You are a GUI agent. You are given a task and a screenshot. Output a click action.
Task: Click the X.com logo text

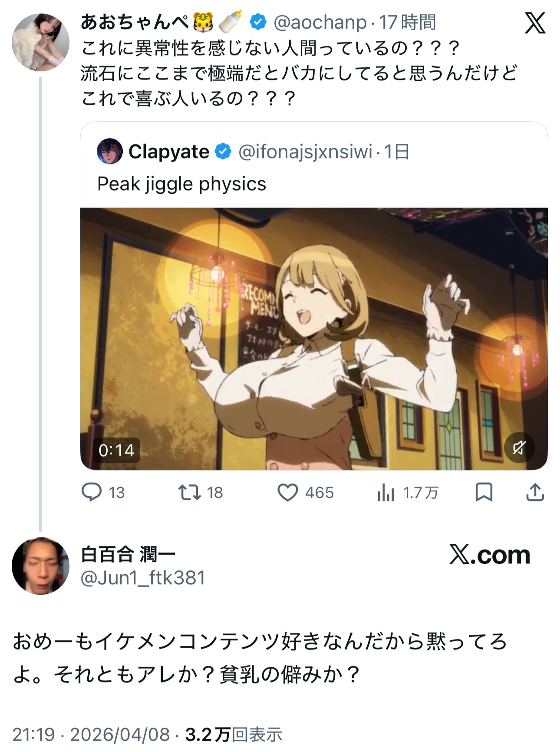pyautogui.click(x=490, y=555)
